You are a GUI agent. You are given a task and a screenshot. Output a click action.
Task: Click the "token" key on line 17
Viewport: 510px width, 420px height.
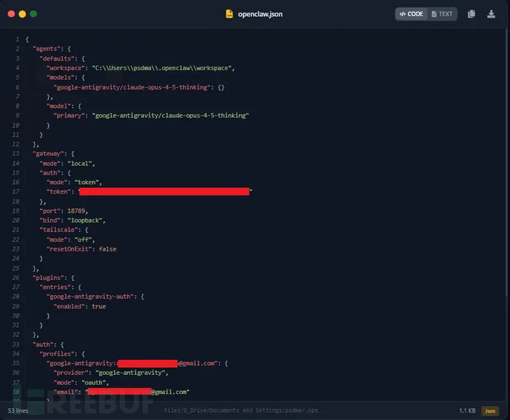[x=59, y=192]
